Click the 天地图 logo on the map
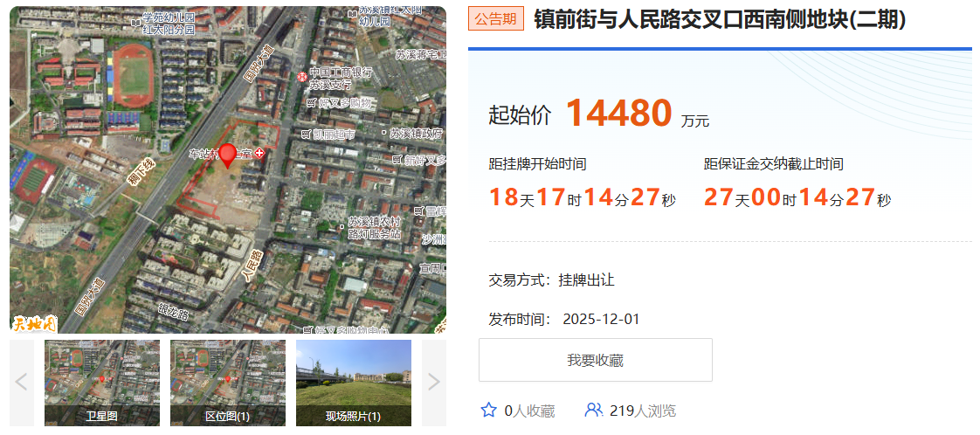The height and width of the screenshot is (435, 980). pos(34,323)
